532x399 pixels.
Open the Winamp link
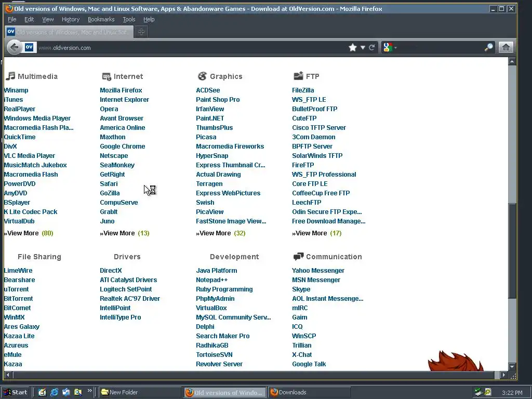coord(16,90)
